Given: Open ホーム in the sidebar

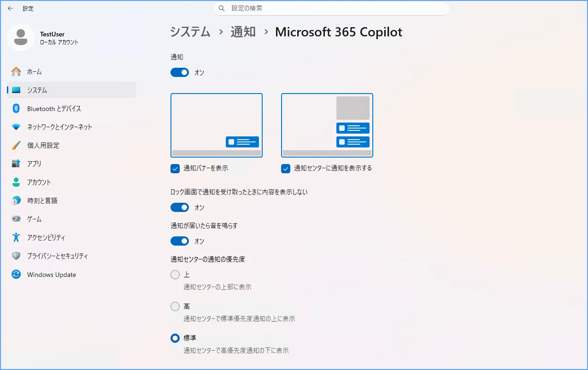Looking at the screenshot, I should (71, 71).
